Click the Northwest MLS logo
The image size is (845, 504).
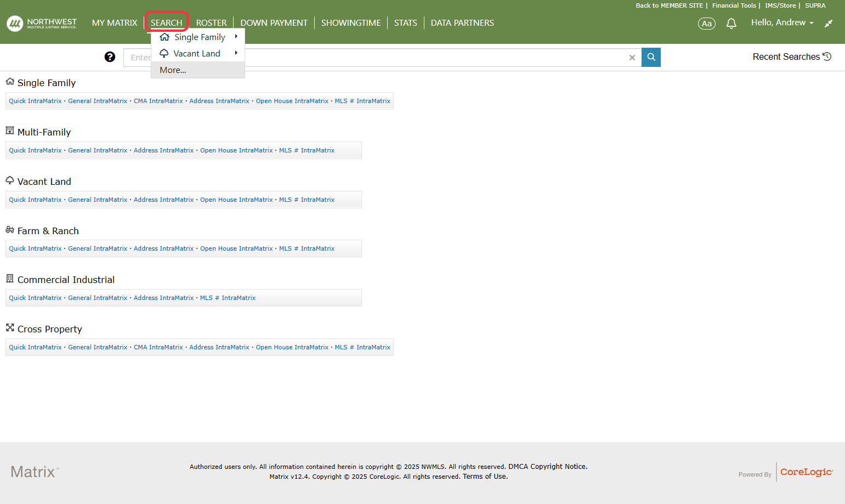click(x=42, y=23)
